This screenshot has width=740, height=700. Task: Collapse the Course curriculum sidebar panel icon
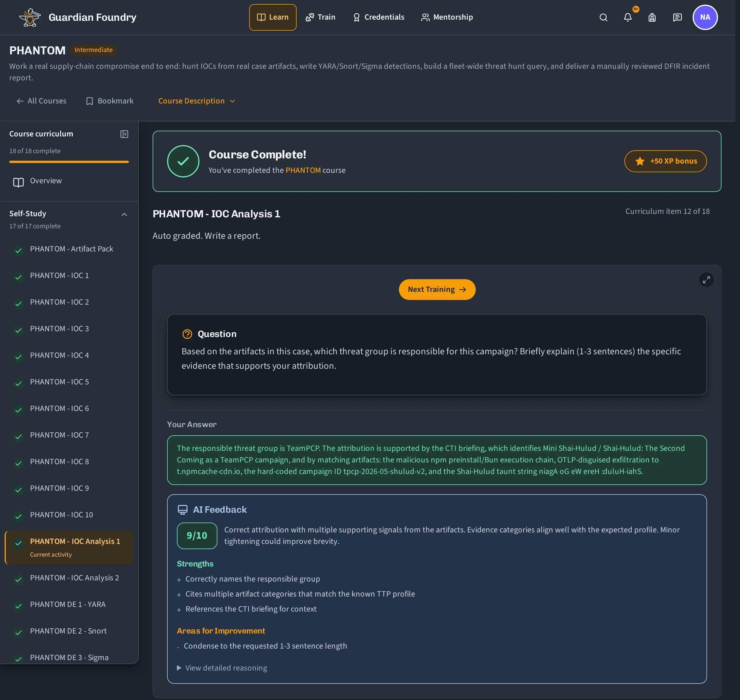coord(124,134)
